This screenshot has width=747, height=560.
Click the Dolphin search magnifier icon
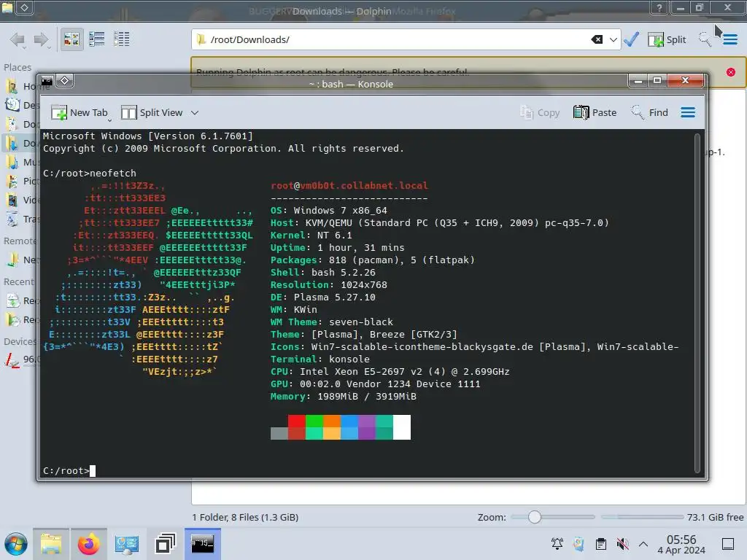tap(705, 39)
